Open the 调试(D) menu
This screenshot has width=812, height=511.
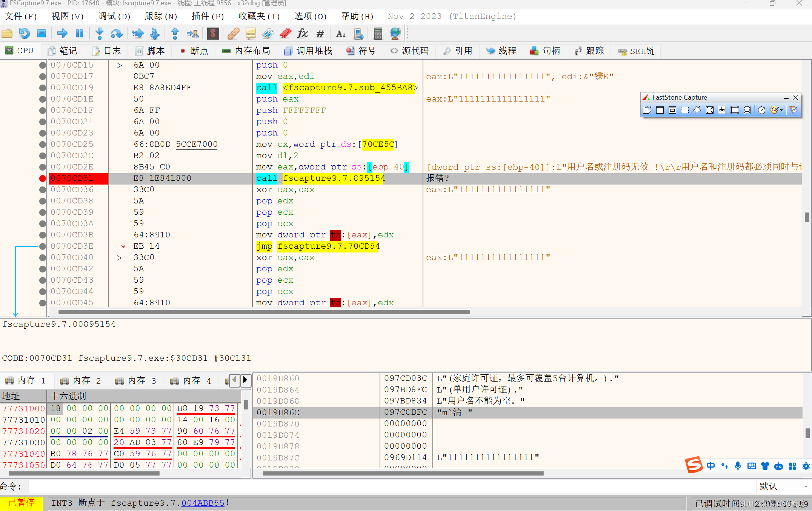coord(114,16)
